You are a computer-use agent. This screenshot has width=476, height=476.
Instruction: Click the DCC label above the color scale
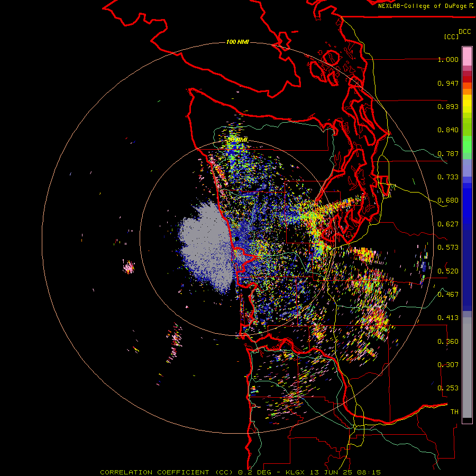pos(464,32)
